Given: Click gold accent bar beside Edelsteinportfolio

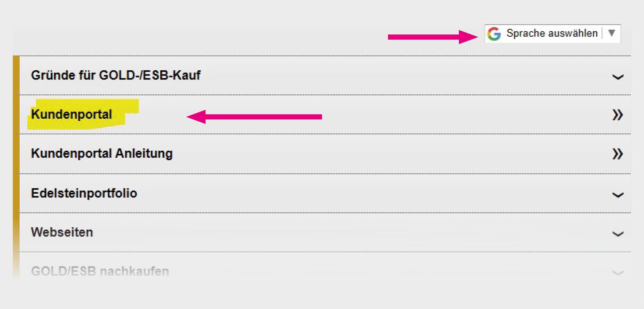Looking at the screenshot, I should tap(16, 193).
